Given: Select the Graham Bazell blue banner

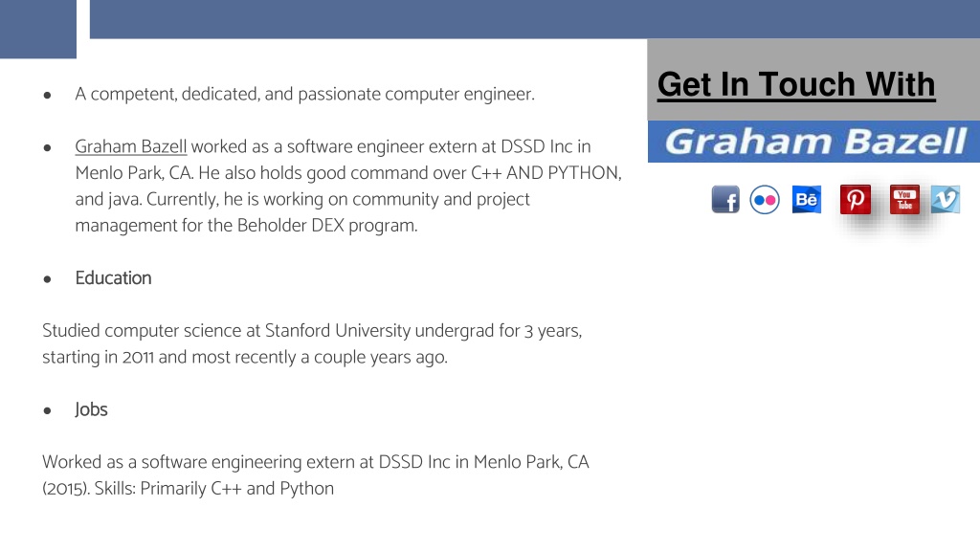Looking at the screenshot, I should click(813, 142).
